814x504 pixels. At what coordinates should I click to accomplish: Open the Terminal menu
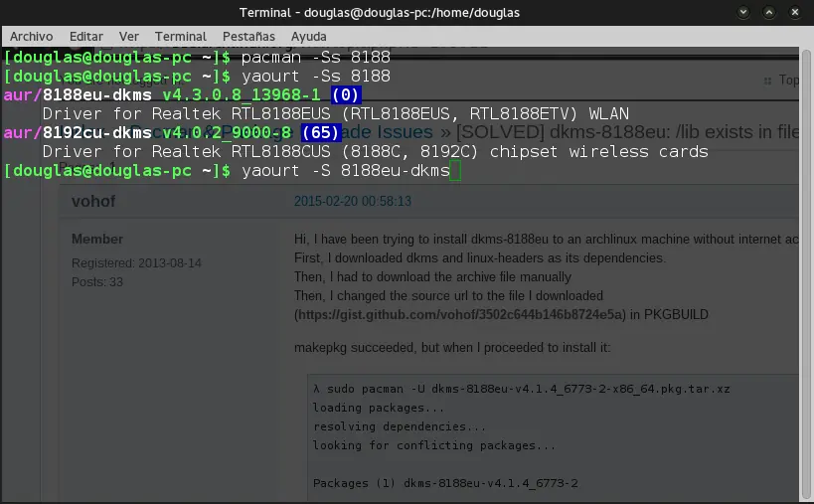pyautogui.click(x=180, y=37)
